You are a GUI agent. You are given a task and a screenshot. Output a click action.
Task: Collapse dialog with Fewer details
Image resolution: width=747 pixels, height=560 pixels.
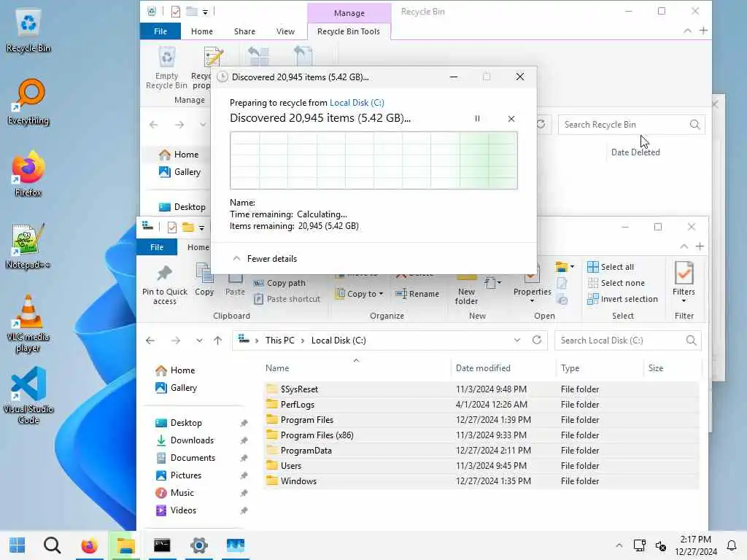click(264, 259)
